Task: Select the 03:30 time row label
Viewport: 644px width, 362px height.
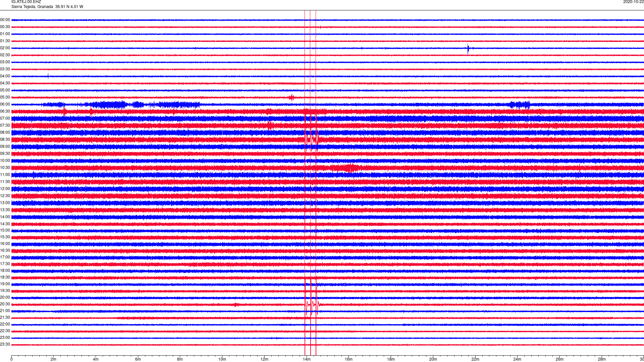Action: click(x=5, y=69)
